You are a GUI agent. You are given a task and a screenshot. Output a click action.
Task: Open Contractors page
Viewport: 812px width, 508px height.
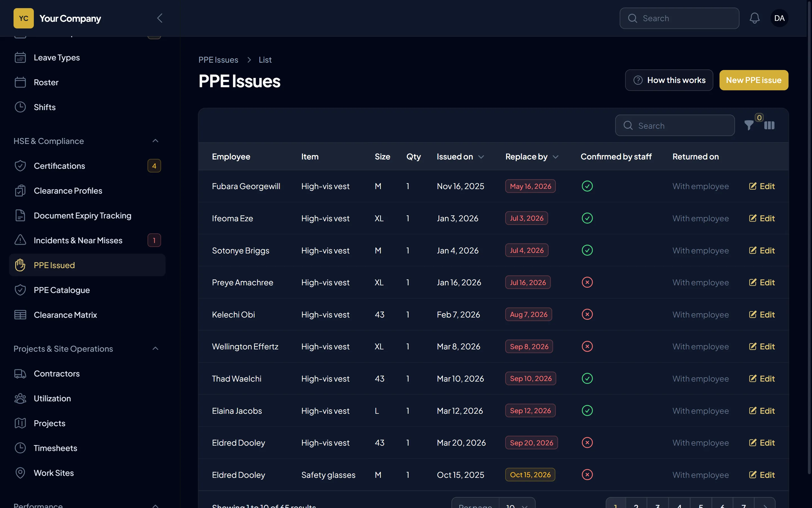pos(87,374)
